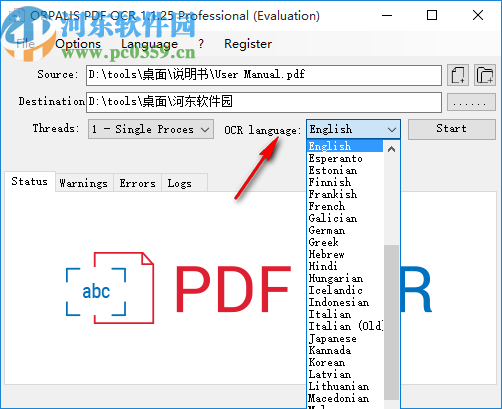Open the Language menu
Image resolution: width=502 pixels, height=409 pixels.
(x=149, y=44)
